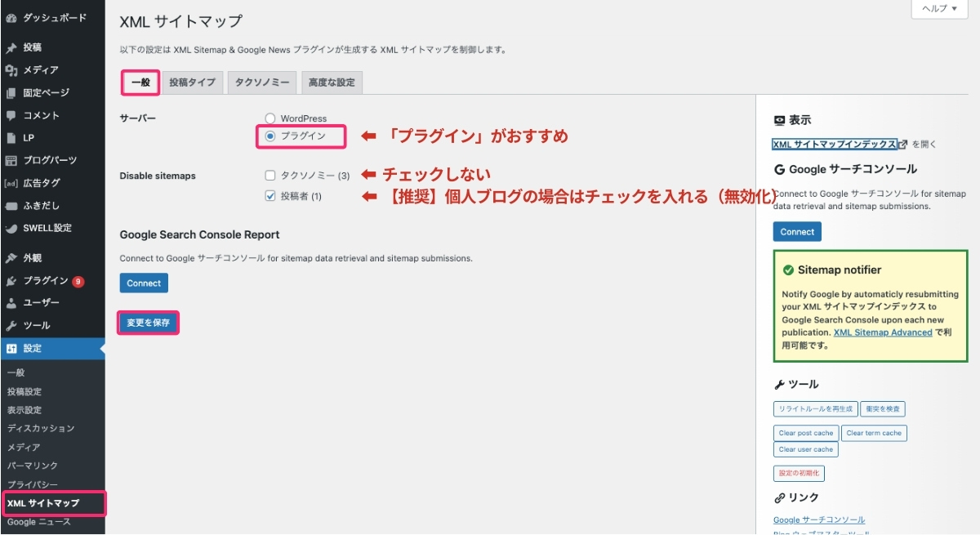The height and width of the screenshot is (535, 980).
Task: Open the 外観 appearance icon
Action: click(x=13, y=258)
